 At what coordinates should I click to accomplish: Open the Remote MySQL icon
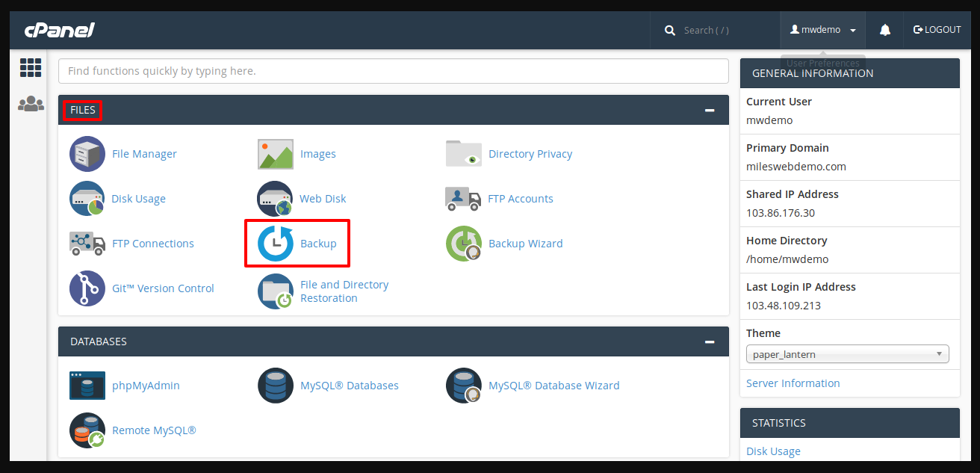87,430
